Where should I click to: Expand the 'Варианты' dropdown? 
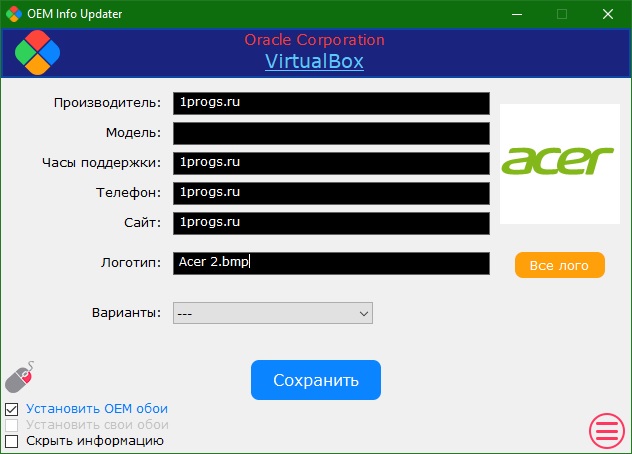[273, 313]
